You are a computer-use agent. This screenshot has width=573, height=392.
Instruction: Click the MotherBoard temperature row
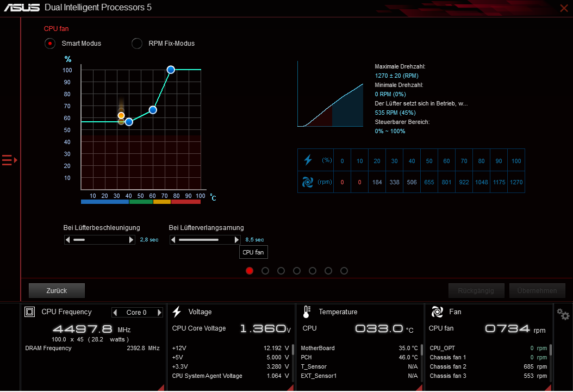point(359,348)
